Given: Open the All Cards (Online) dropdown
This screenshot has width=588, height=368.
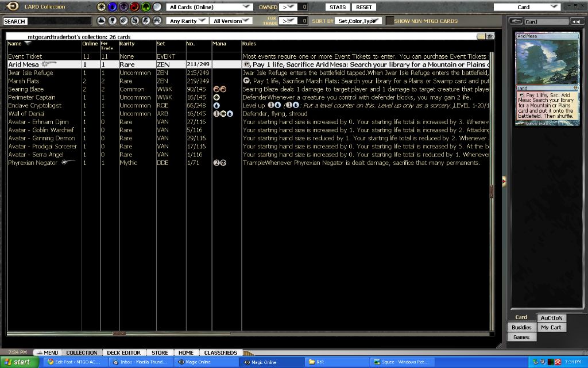Looking at the screenshot, I should (210, 7).
